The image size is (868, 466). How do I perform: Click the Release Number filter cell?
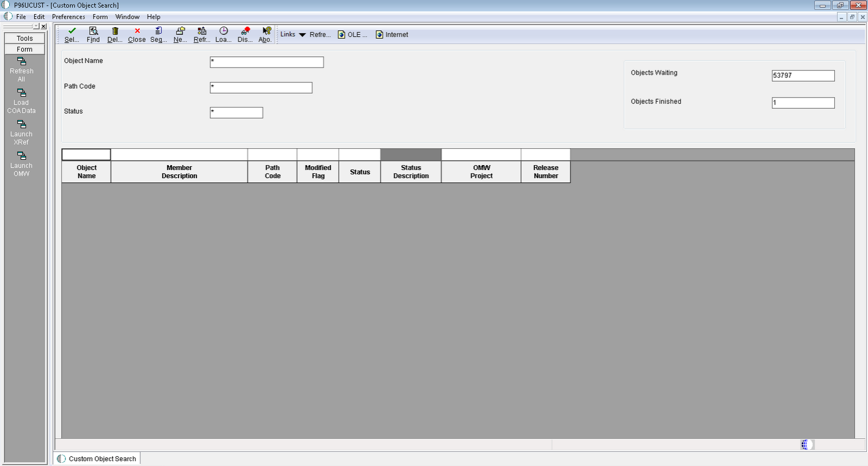546,155
